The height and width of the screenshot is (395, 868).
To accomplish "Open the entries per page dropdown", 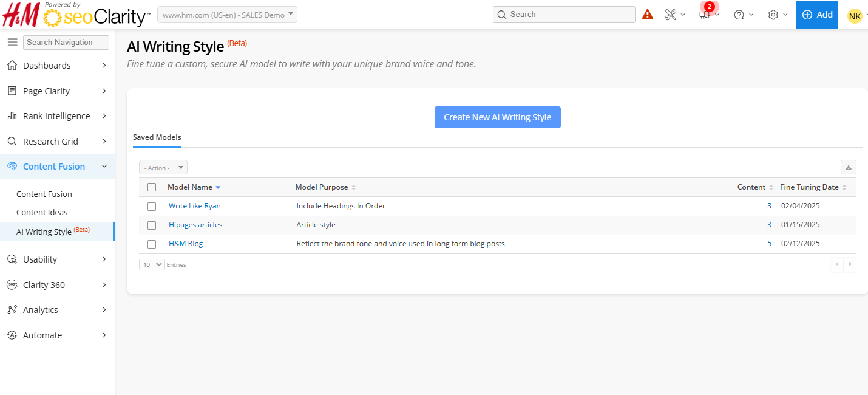I will click(152, 264).
